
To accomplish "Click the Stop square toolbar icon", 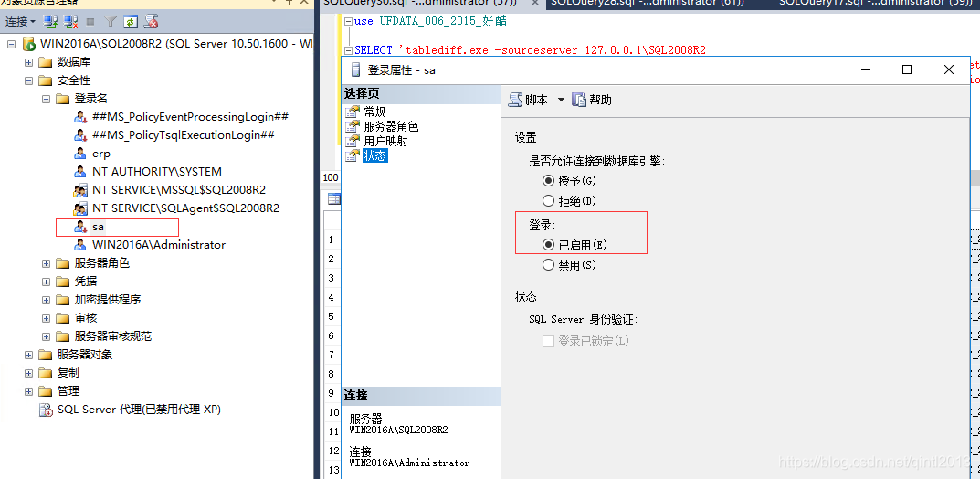I will [x=90, y=22].
